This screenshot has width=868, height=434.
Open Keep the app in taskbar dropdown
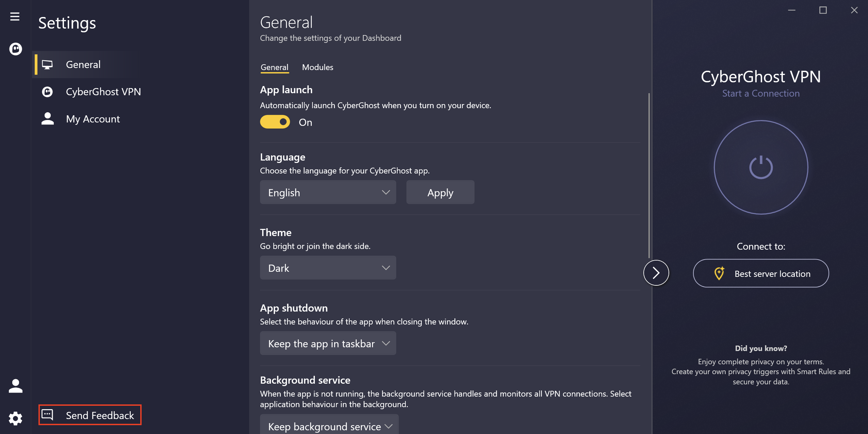pyautogui.click(x=328, y=343)
